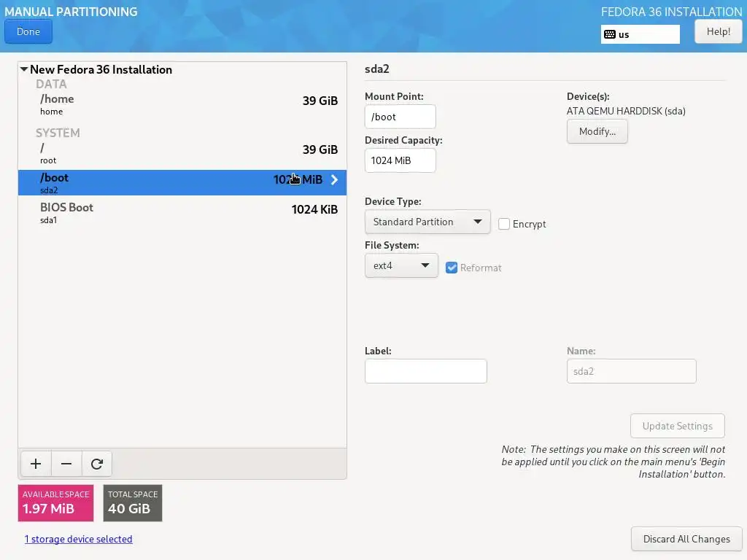Collapse New Fedora 36 Installation tree
Viewport: 747px width, 560px height.
[24, 69]
